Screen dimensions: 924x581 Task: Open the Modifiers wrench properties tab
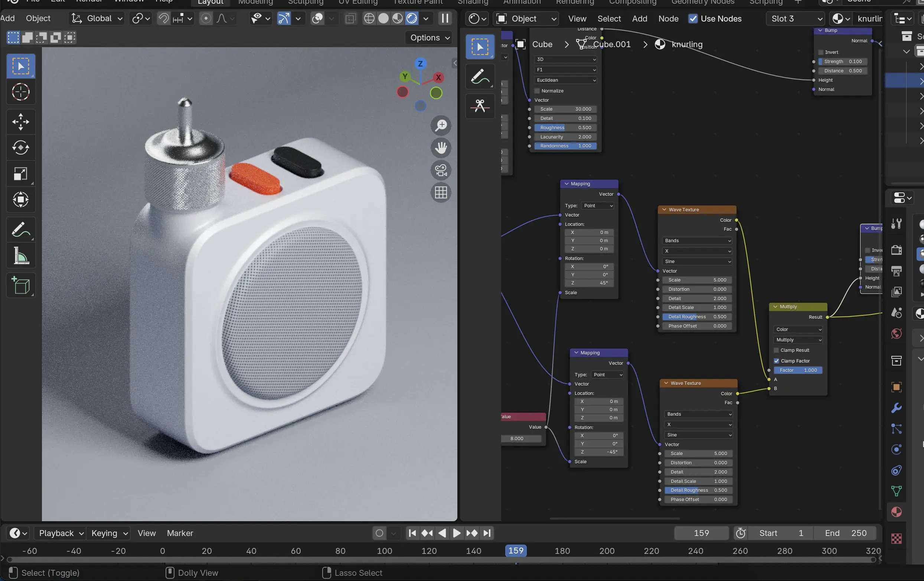pos(897,408)
